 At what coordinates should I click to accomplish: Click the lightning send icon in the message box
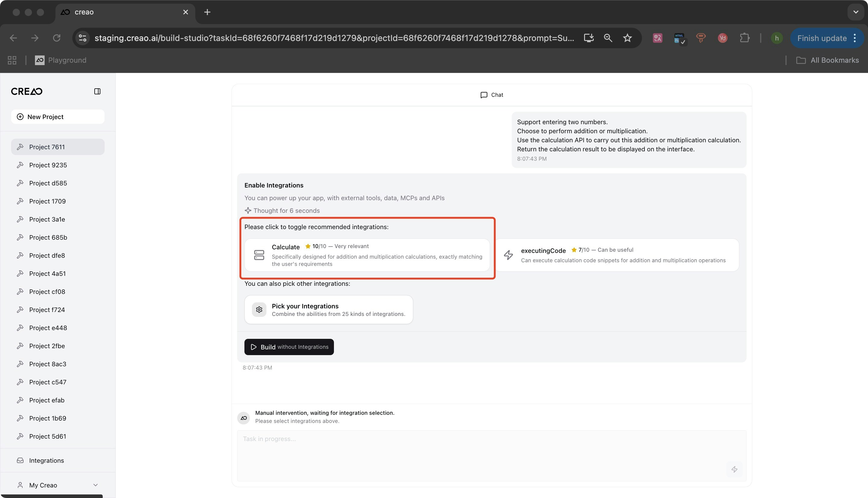click(x=735, y=469)
